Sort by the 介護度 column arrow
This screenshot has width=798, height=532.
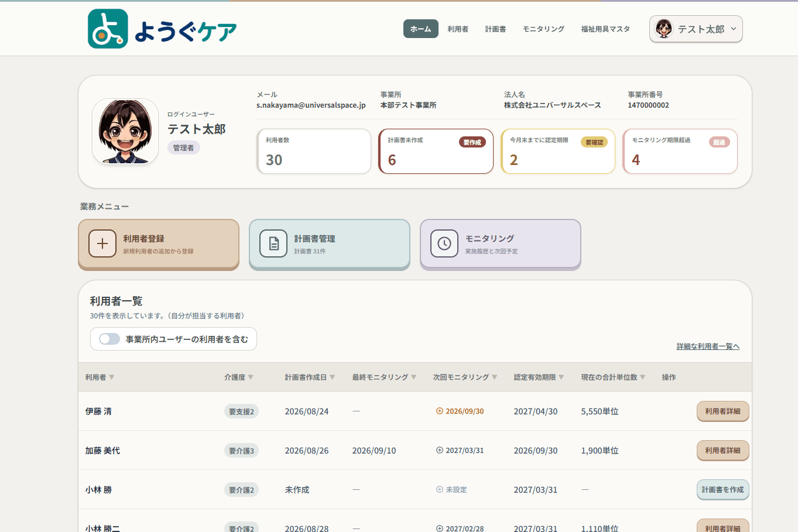click(x=251, y=377)
